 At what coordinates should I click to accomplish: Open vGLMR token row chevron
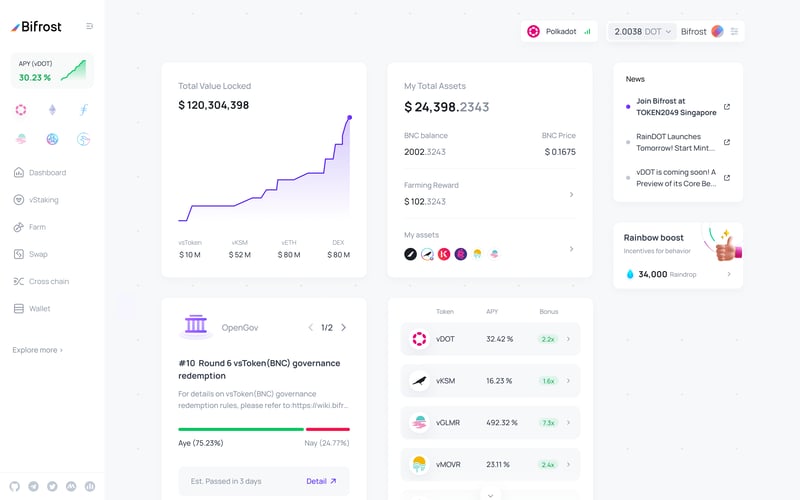pyautogui.click(x=568, y=422)
